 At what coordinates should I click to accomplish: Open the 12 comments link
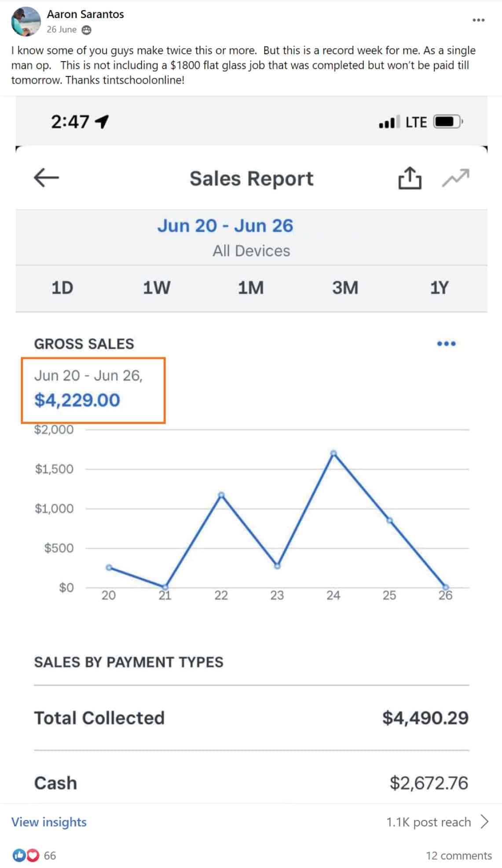pyautogui.click(x=458, y=855)
